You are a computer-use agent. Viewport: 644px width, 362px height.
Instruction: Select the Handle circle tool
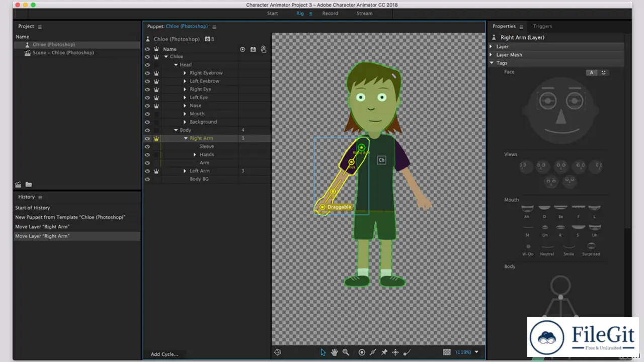pyautogui.click(x=362, y=352)
